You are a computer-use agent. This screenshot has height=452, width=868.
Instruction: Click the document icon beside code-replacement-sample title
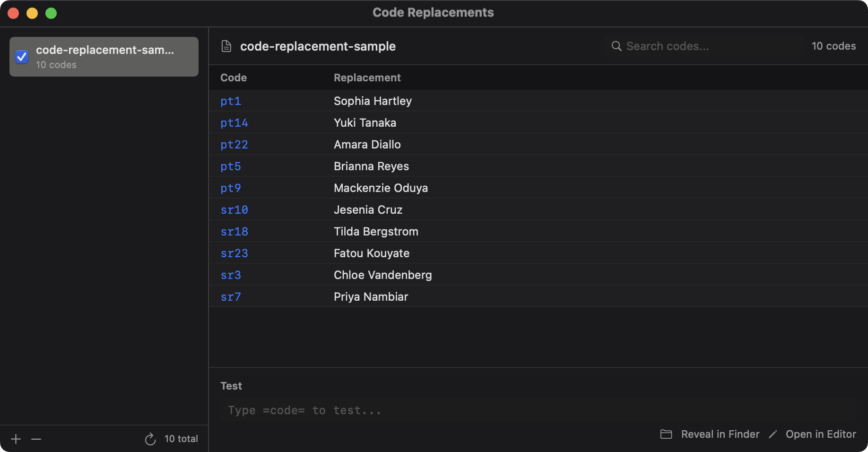(x=226, y=46)
